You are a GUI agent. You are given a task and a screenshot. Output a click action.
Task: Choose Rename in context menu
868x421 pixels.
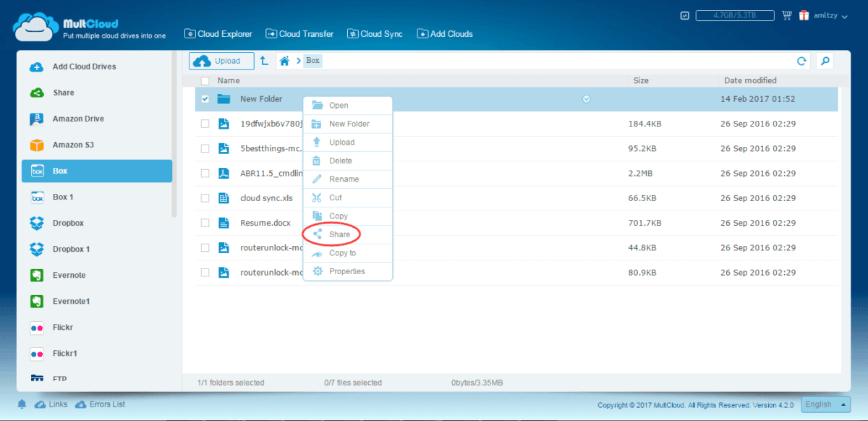(348, 179)
